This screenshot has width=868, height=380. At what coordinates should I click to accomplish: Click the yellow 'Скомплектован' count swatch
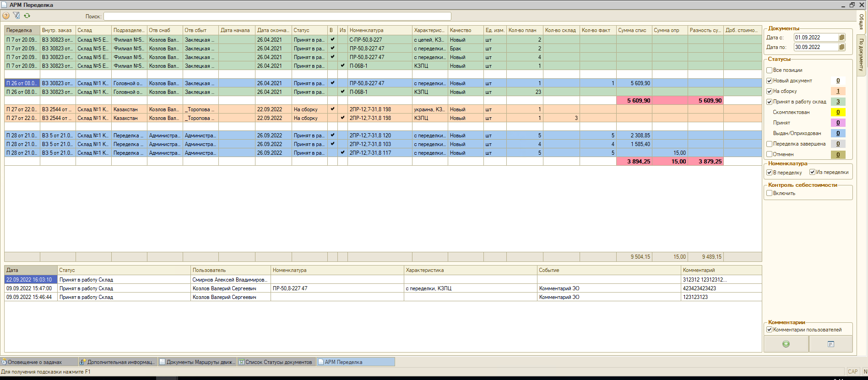point(838,112)
